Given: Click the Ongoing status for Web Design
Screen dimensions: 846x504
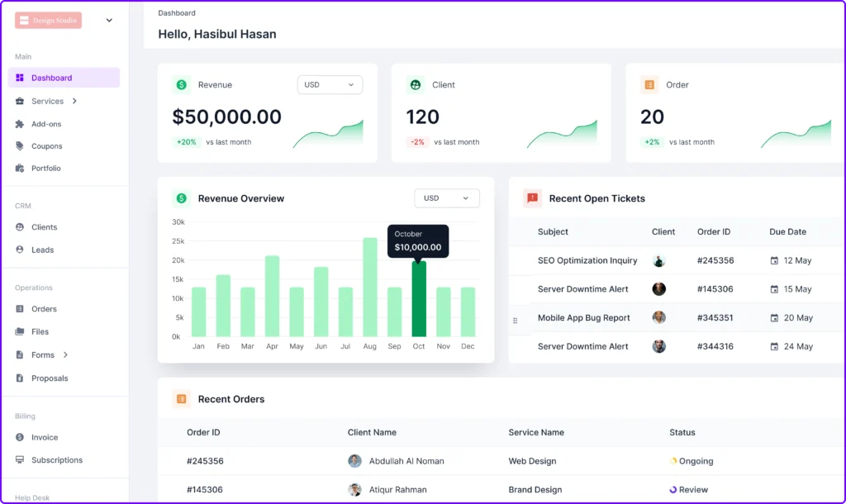Looking at the screenshot, I should point(692,460).
